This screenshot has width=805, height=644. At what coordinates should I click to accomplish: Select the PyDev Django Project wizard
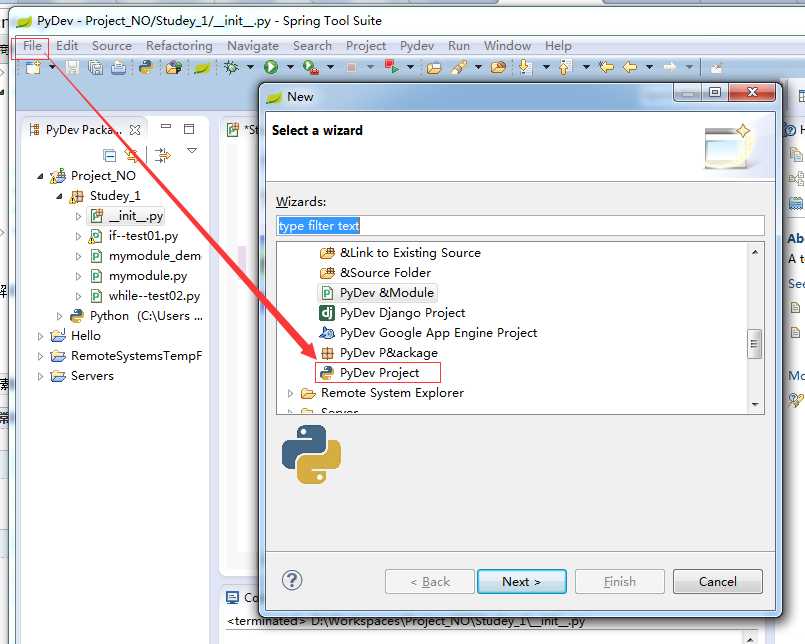pos(392,313)
